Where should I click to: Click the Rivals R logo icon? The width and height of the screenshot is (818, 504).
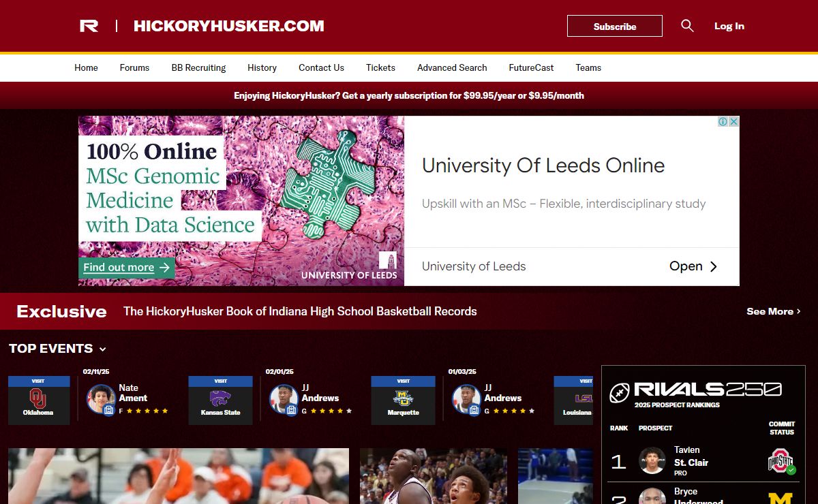(89, 26)
